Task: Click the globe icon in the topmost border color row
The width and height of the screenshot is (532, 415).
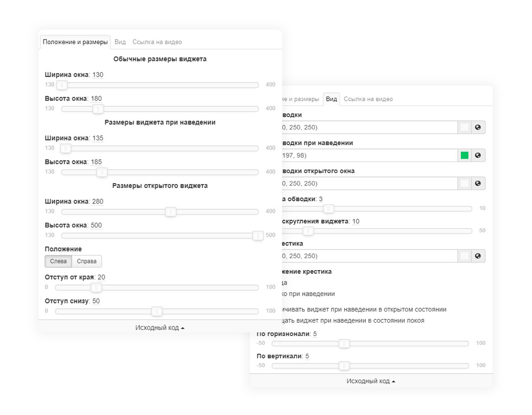Action: tap(478, 128)
